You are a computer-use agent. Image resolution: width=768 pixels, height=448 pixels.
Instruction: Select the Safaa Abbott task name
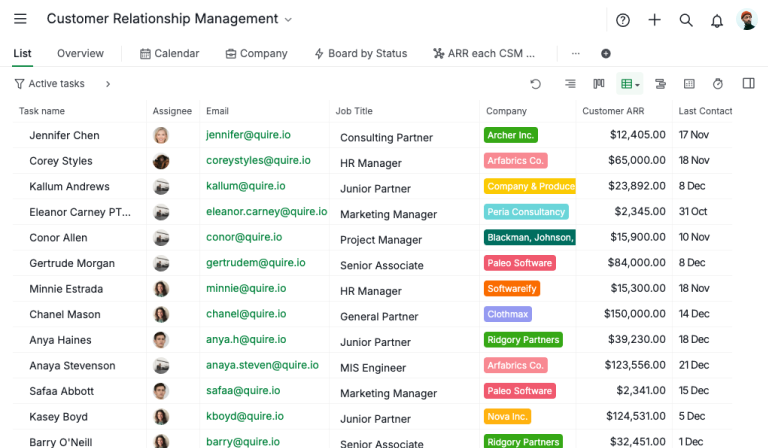click(61, 391)
